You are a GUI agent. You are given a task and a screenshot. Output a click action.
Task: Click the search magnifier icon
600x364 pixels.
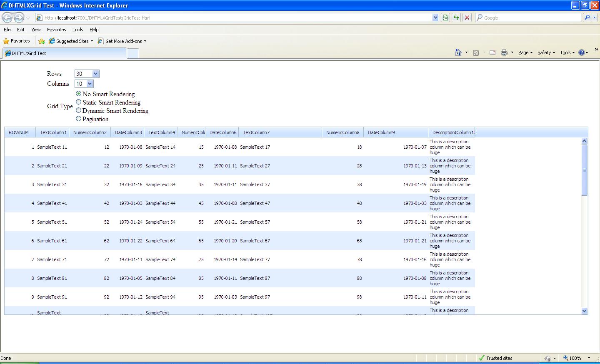pyautogui.click(x=587, y=17)
